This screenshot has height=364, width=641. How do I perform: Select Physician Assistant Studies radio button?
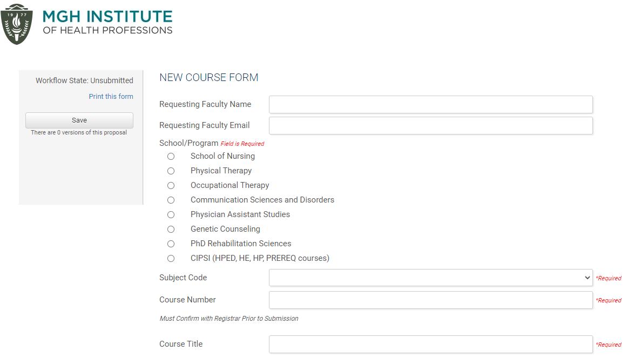click(171, 214)
